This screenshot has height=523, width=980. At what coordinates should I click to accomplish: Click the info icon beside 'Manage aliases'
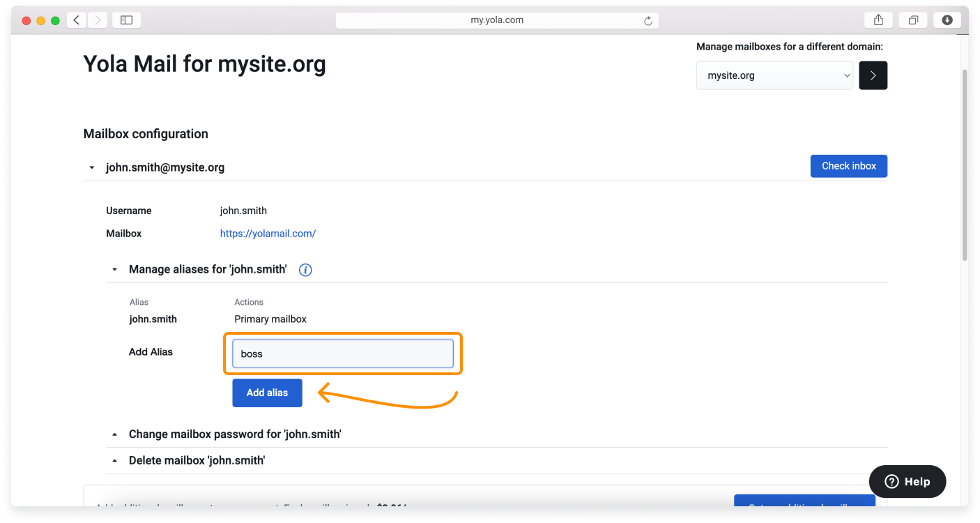[x=305, y=269]
